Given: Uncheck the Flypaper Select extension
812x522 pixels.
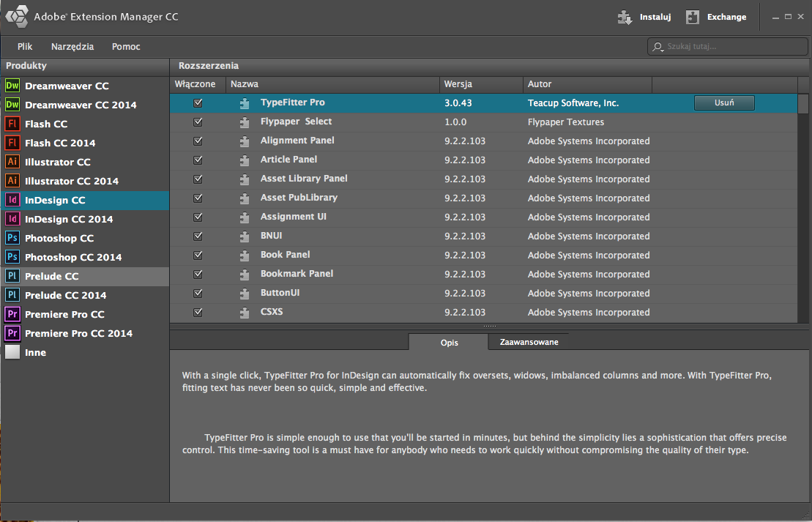Looking at the screenshot, I should pyautogui.click(x=198, y=122).
